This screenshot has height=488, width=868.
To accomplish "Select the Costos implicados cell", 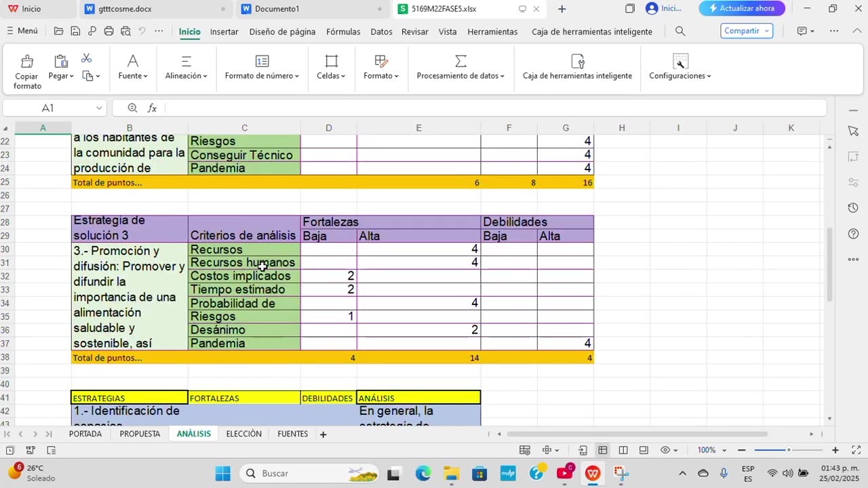I will [x=244, y=276].
